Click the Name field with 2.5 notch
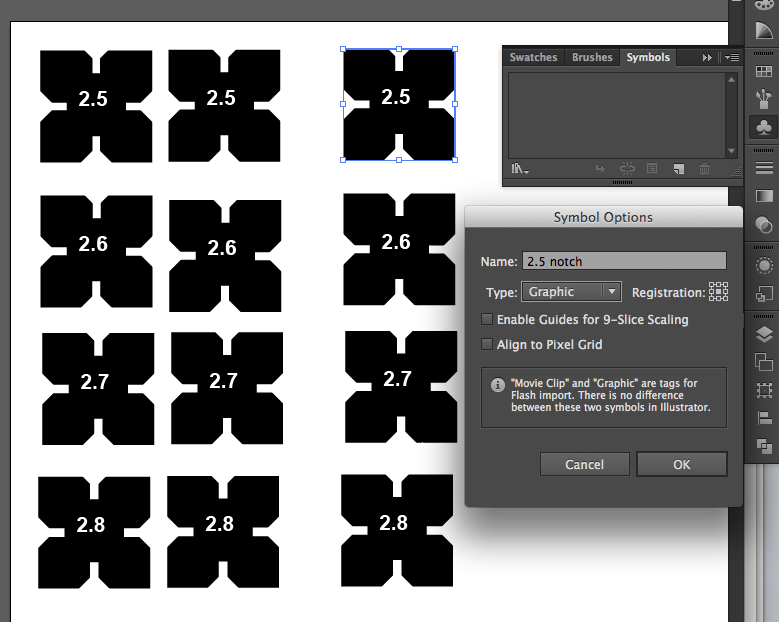Viewport: 779px width, 622px height. [624, 261]
